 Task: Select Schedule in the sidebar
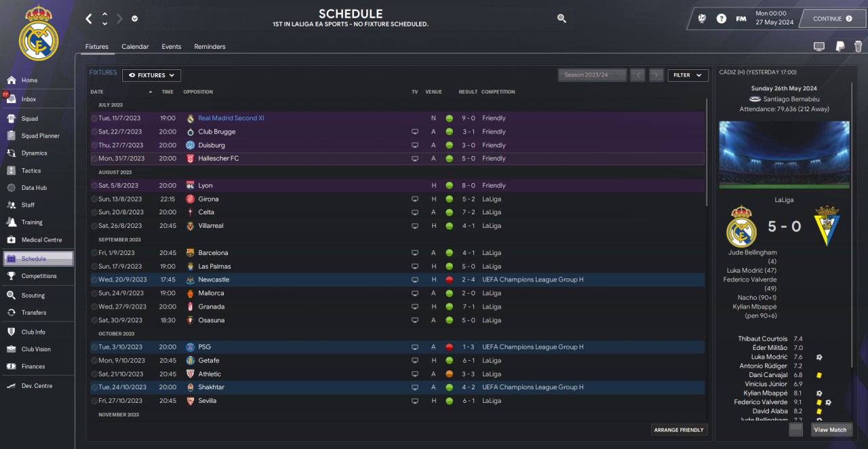[x=38, y=258]
